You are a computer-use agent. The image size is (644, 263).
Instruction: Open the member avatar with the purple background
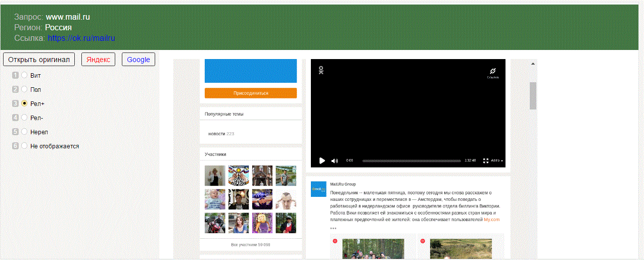[262, 223]
